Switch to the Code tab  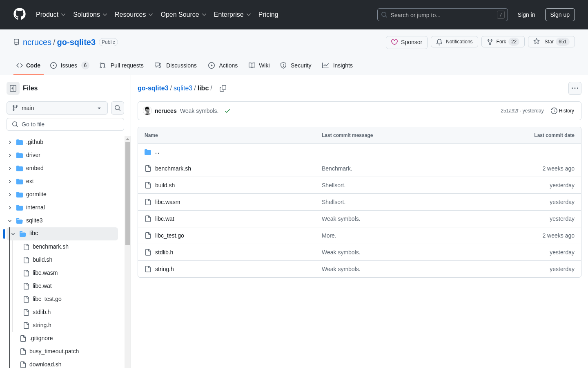coord(29,65)
